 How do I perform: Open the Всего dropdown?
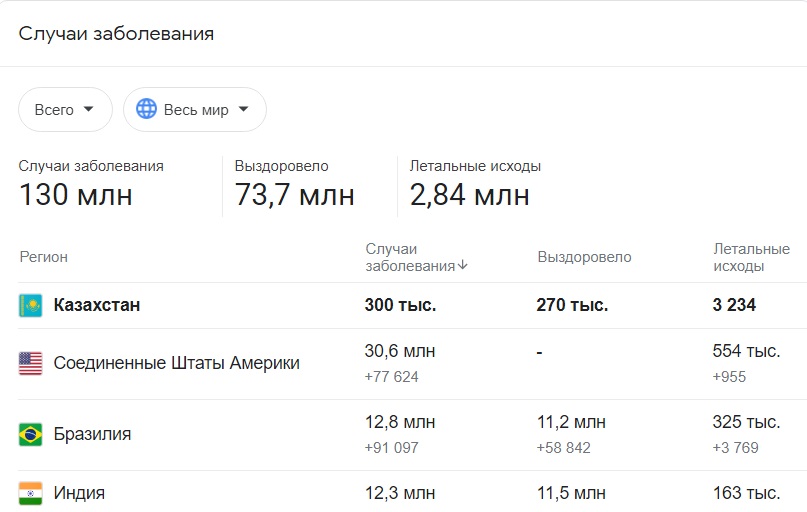65,109
